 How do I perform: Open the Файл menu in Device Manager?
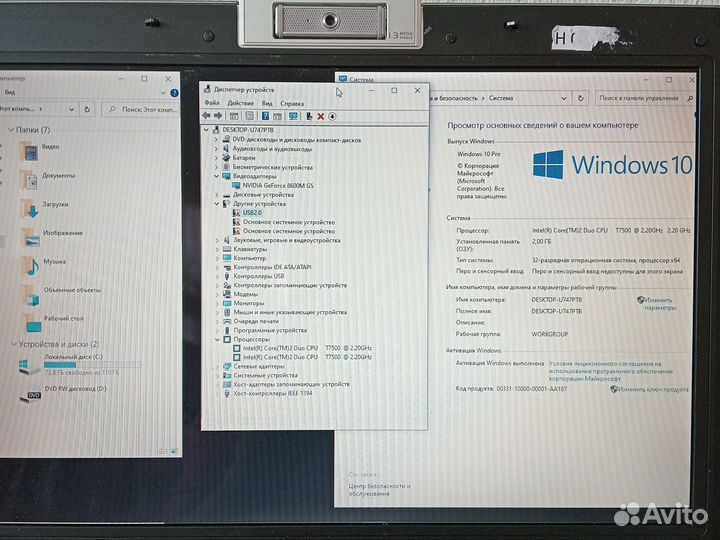pos(212,103)
